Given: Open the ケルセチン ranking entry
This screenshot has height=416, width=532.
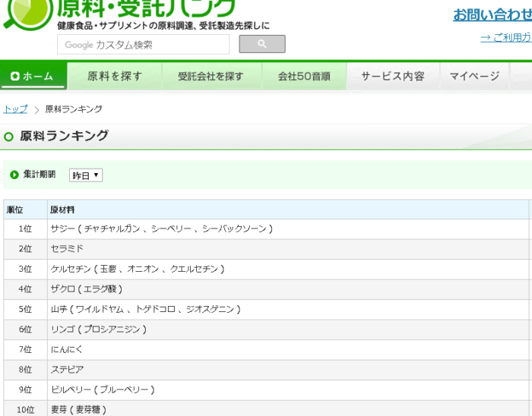Looking at the screenshot, I should coord(138,269).
